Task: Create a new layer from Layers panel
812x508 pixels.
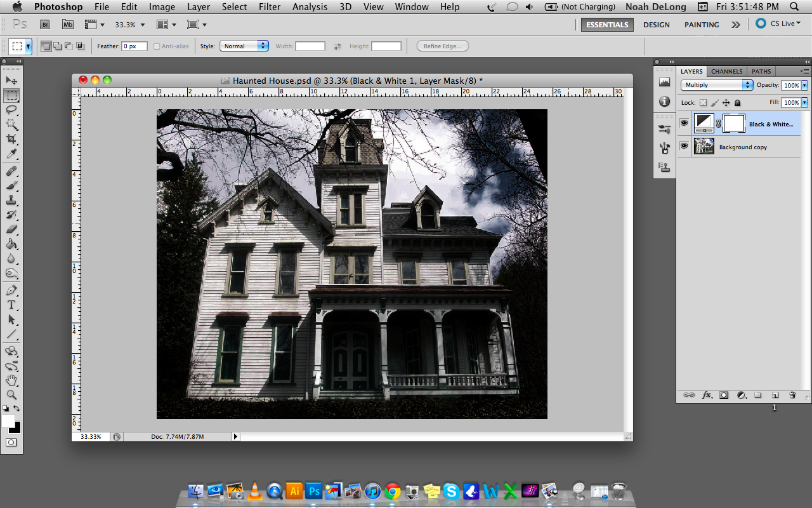Action: coord(775,395)
